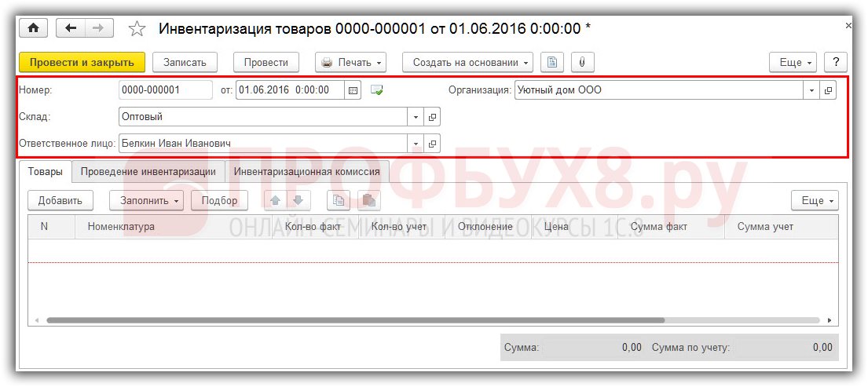Expand the Организация dropdown list
The image size is (868, 387).
811,90
